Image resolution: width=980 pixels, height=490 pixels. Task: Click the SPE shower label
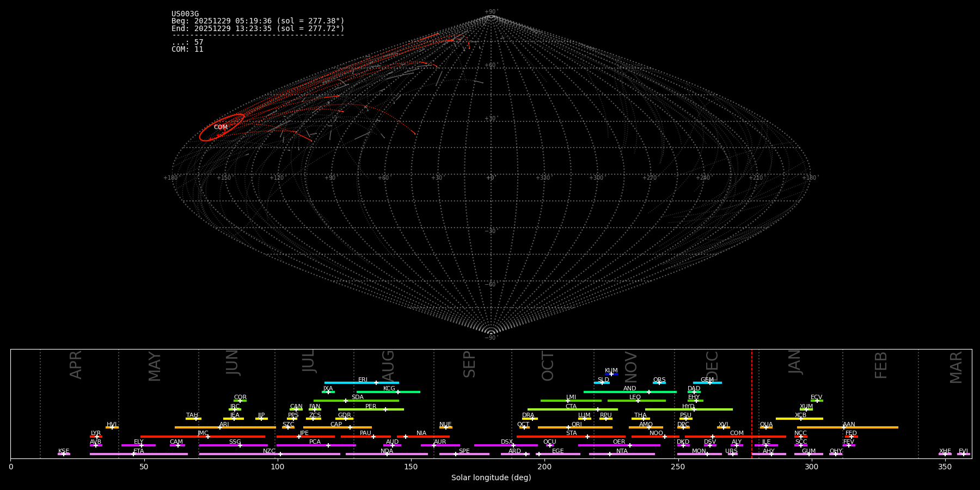[464, 451]
